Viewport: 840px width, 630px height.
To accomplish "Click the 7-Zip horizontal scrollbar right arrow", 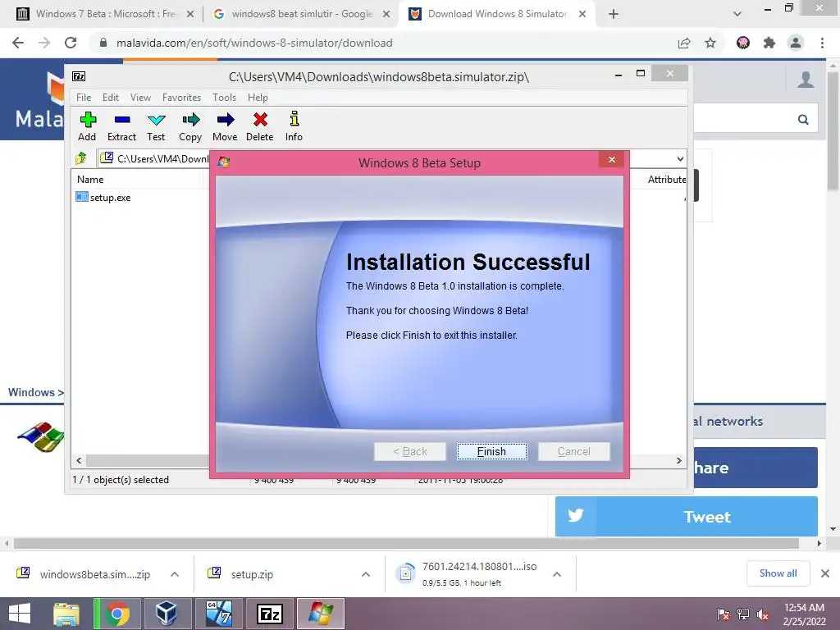I will point(678,460).
